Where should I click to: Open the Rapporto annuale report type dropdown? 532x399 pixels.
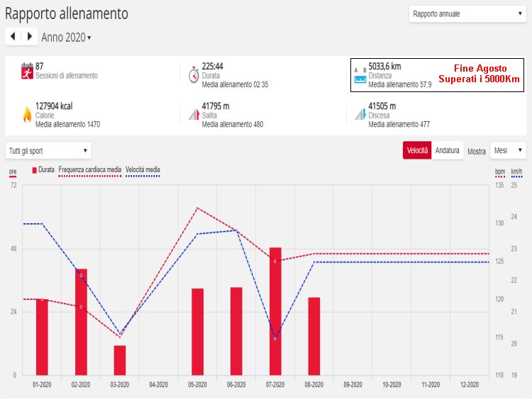pos(467,14)
